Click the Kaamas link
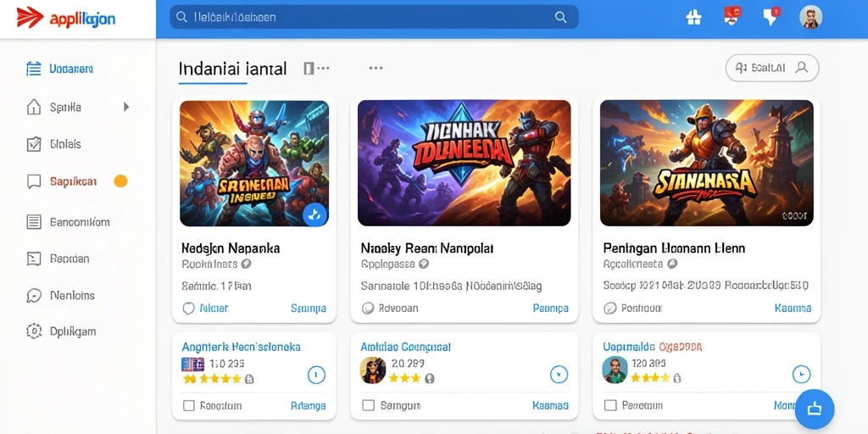Image resolution: width=868 pixels, height=434 pixels. [551, 406]
